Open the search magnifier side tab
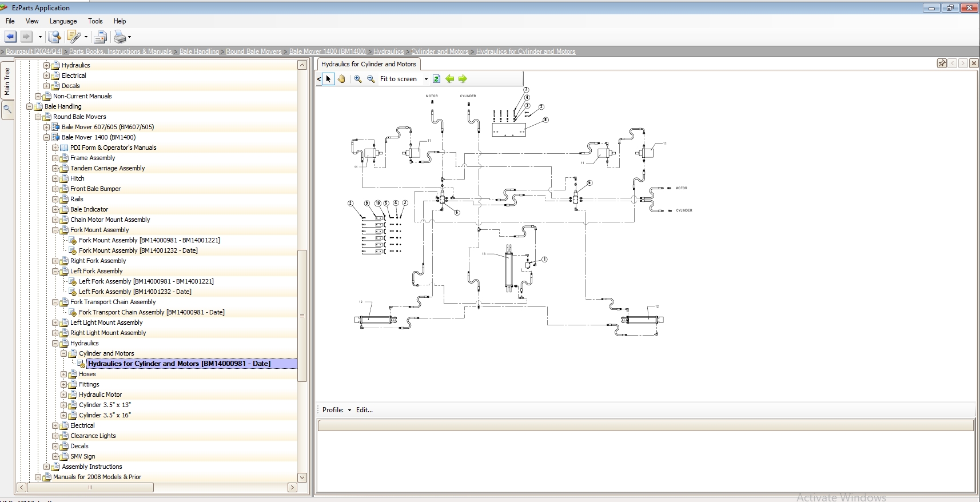 coord(7,109)
